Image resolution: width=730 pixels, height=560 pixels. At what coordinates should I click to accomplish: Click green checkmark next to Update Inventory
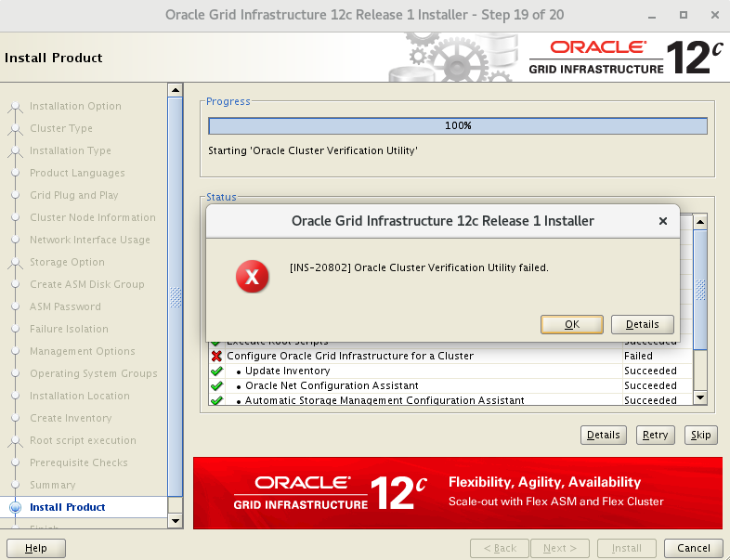tap(216, 371)
